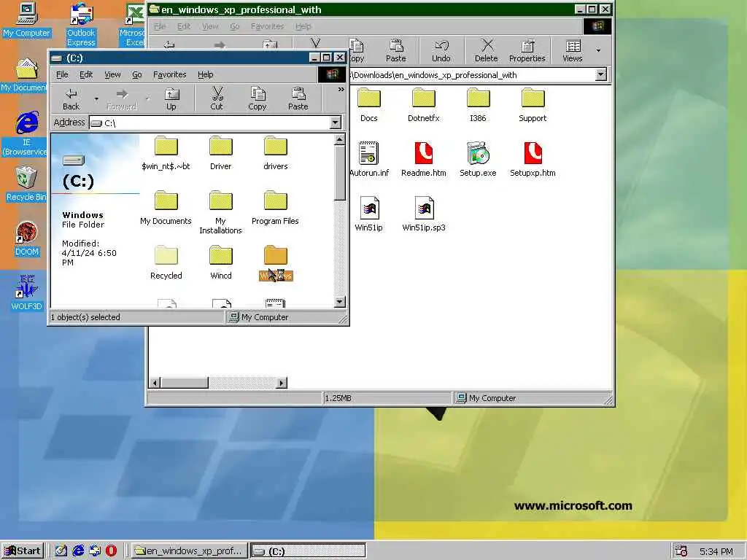Click the Outlook Express desktop icon
The height and width of the screenshot is (560, 747).
coord(81,25)
